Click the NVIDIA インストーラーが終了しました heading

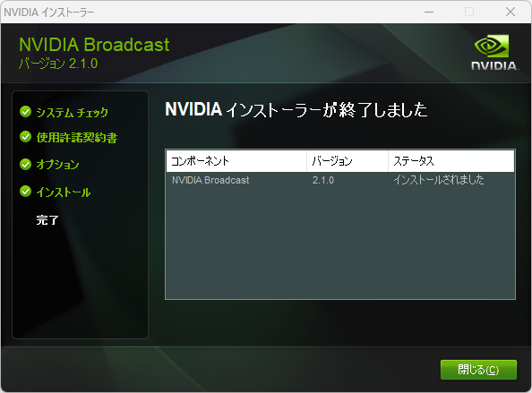[296, 109]
